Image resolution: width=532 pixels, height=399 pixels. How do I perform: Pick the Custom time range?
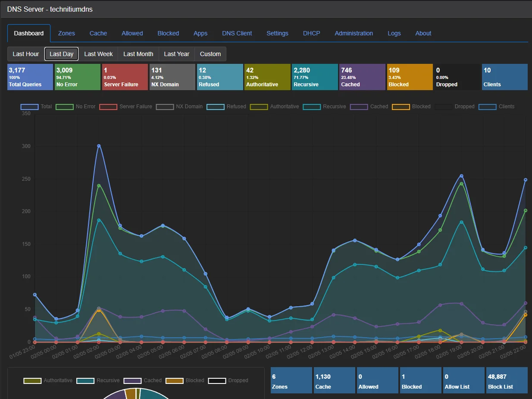pyautogui.click(x=210, y=54)
